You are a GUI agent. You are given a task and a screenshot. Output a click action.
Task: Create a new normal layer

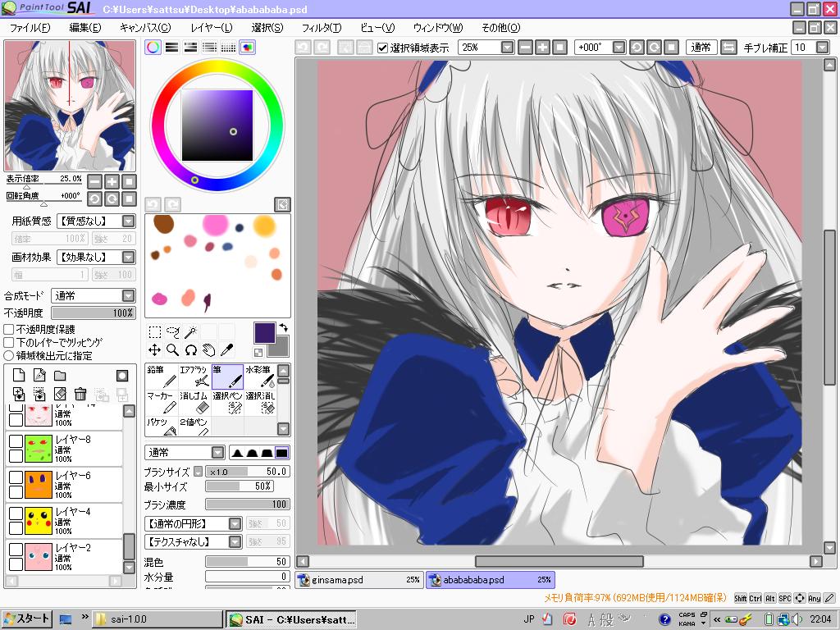click(x=19, y=376)
